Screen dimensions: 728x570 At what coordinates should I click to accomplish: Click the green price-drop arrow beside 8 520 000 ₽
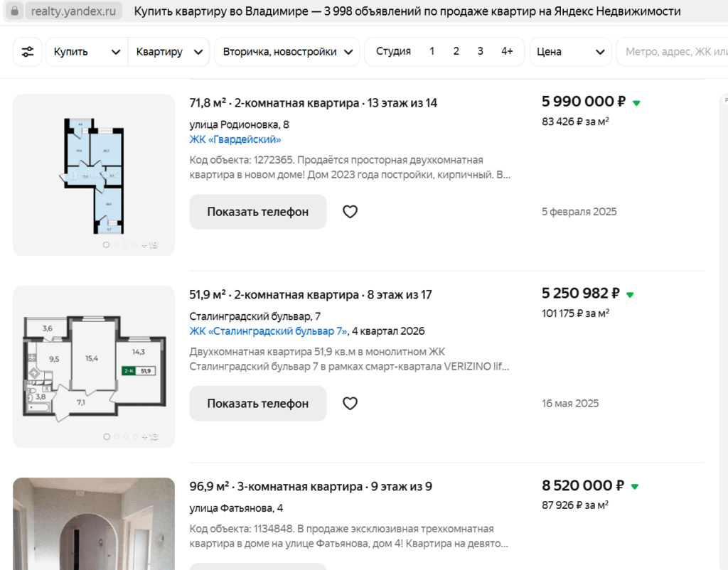tap(635, 486)
